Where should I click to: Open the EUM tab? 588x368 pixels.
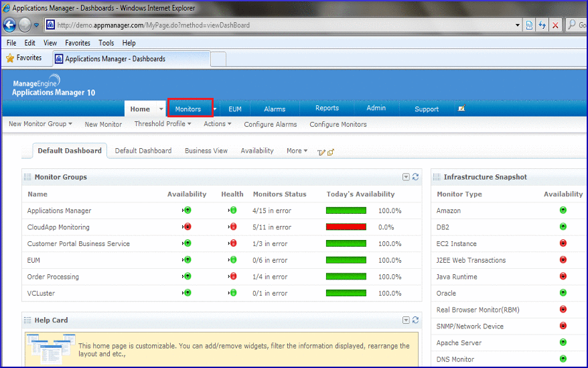click(235, 109)
